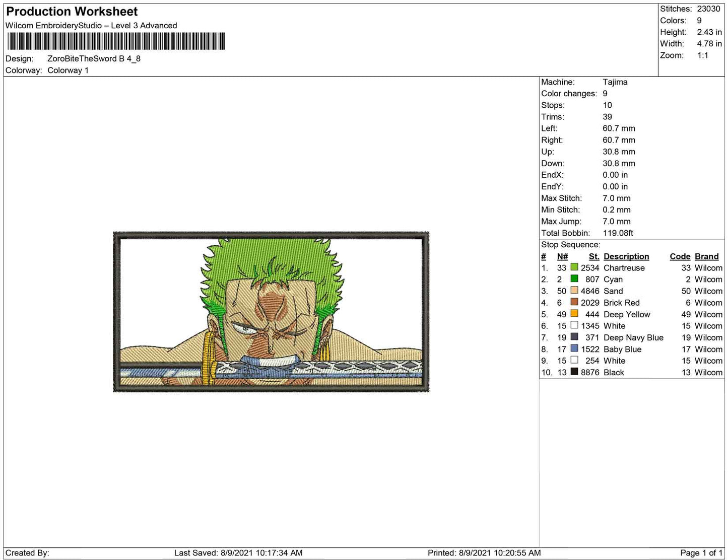Viewport: 728px width, 560px height.
Task: Select the Zoom value "1:1"
Action: point(703,55)
